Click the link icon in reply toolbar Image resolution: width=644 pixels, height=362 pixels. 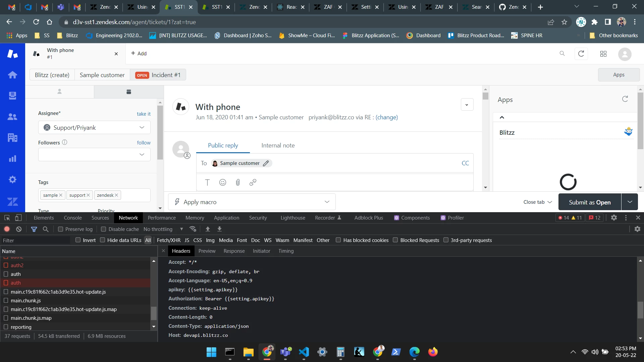(x=253, y=182)
